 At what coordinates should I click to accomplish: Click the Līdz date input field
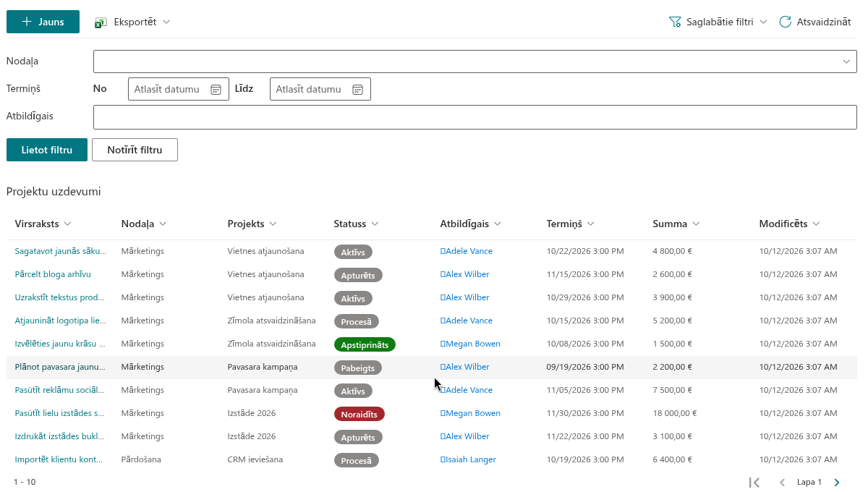[x=320, y=89]
